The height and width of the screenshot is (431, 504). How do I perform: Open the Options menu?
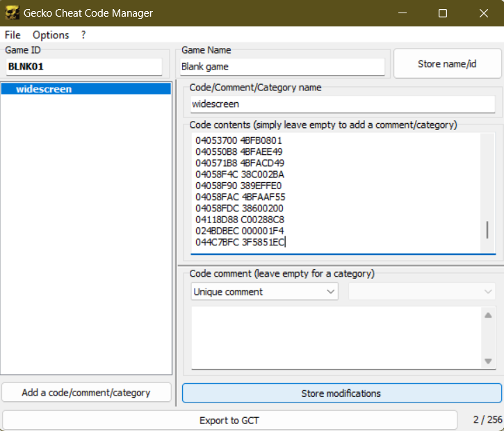pos(51,35)
